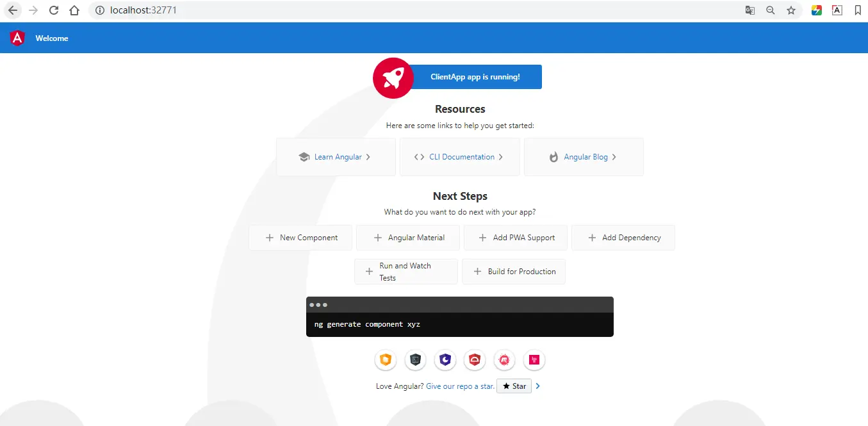Click the code brackets icon on CLI Documentation
This screenshot has width=868, height=426.
point(419,157)
